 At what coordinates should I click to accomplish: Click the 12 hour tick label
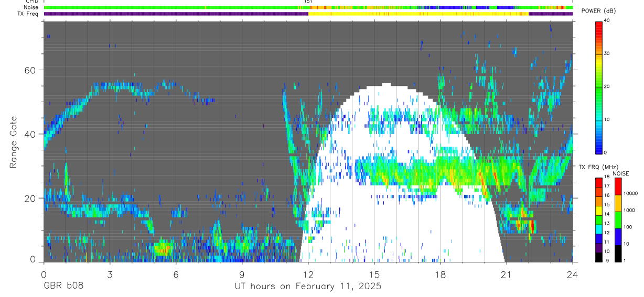click(x=308, y=274)
